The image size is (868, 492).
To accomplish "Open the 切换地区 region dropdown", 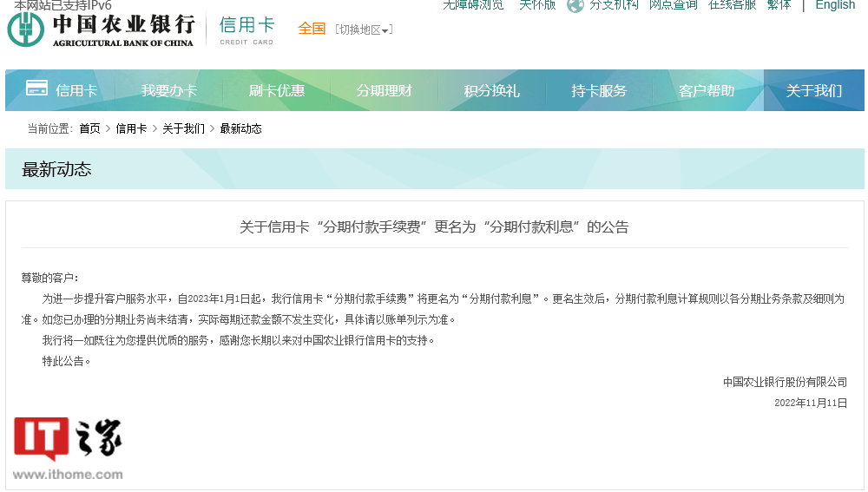I will pyautogui.click(x=364, y=30).
